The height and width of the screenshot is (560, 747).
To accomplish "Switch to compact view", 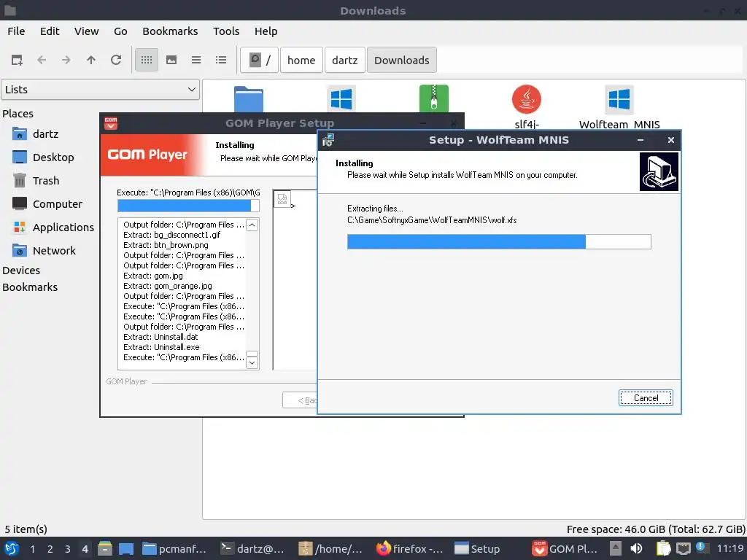I will tap(196, 60).
